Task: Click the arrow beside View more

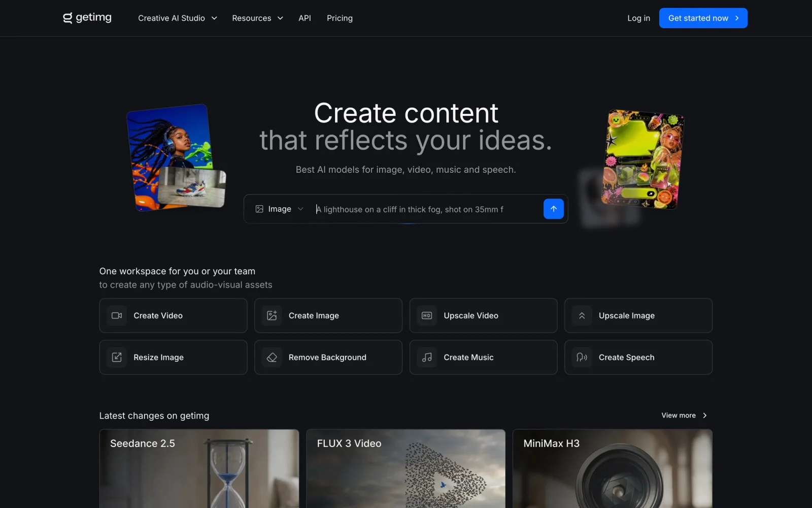Action: point(705,416)
